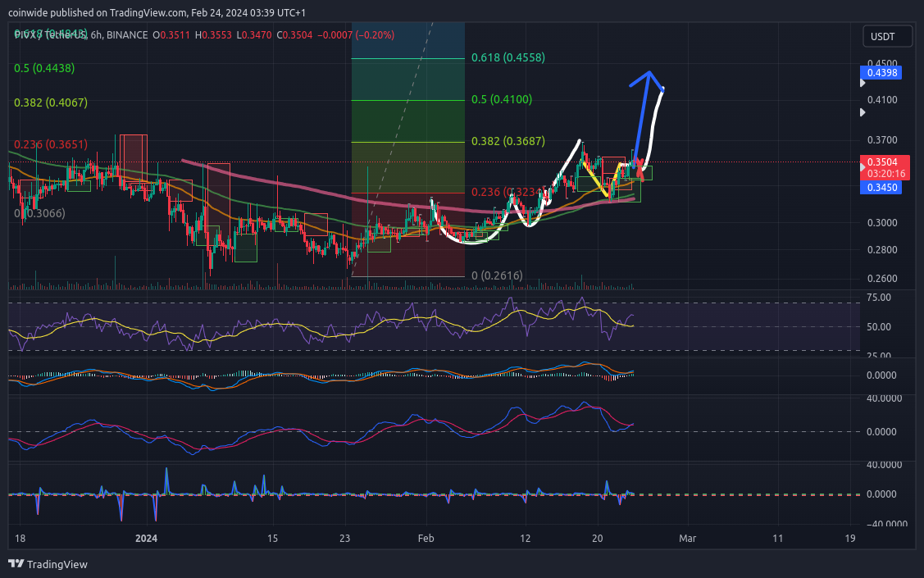Click the Fibonacci label 0.5 (0.4100)
Screen dimensions: 924x578
tap(502, 99)
